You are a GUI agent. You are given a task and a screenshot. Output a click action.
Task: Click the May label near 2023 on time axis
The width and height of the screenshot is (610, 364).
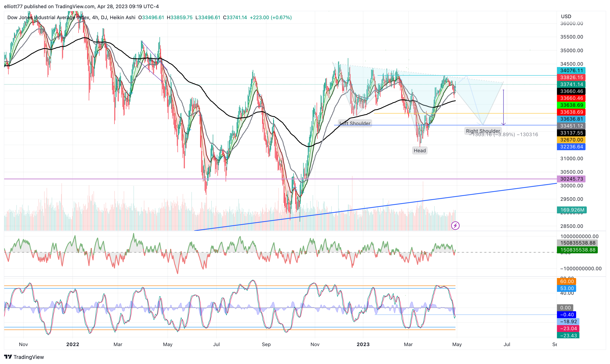pyautogui.click(x=457, y=344)
